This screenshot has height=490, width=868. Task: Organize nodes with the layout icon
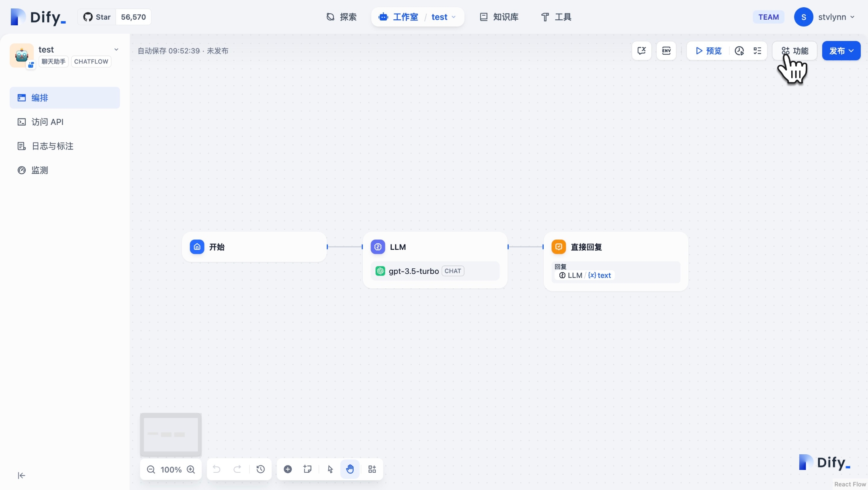[372, 469]
